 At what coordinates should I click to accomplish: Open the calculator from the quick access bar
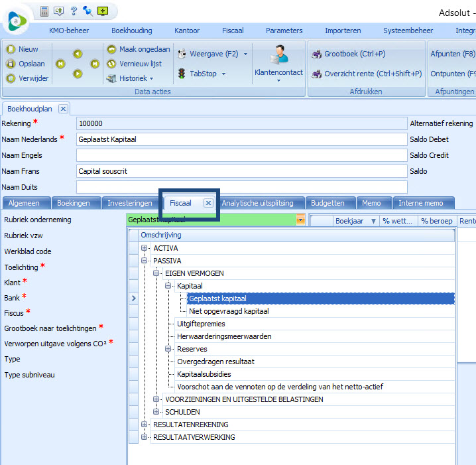click(x=44, y=11)
